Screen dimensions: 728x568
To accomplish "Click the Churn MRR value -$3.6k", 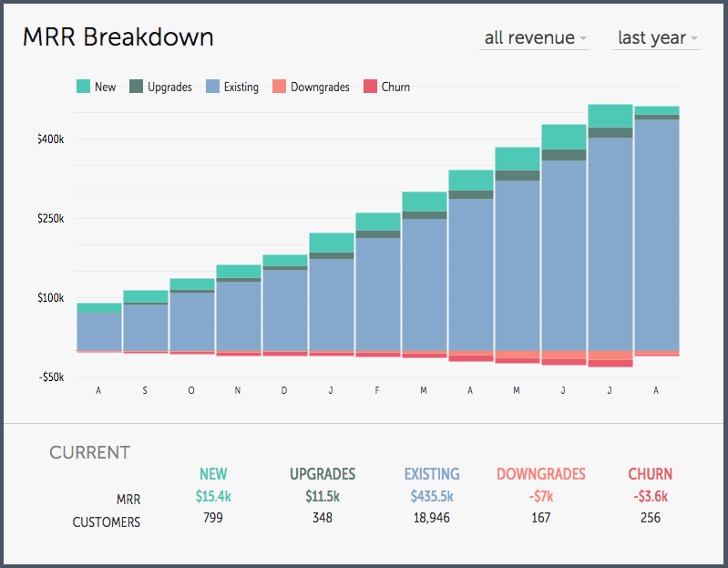I will pos(651,497).
